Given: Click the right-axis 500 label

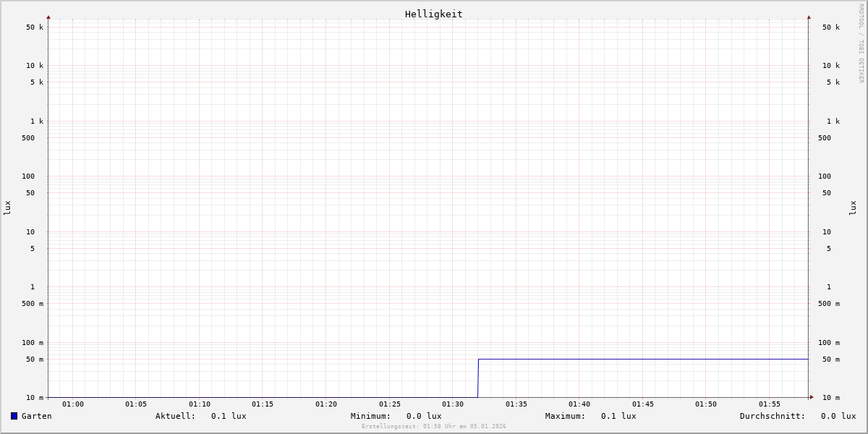Looking at the screenshot, I should coord(825,138).
